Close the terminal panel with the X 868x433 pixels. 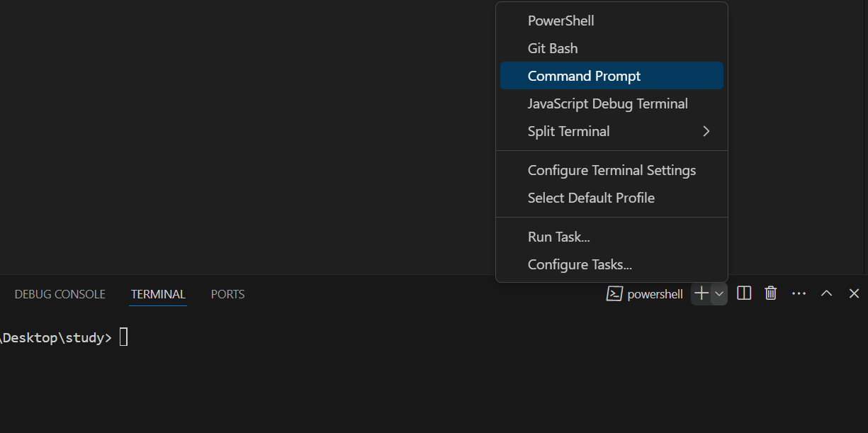point(854,293)
